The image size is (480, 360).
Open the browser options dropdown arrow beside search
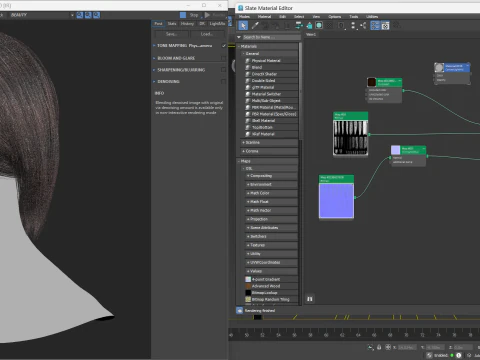[x=239, y=37]
